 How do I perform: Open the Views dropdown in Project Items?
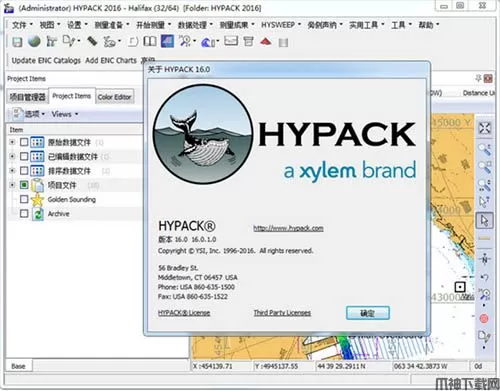[x=64, y=114]
